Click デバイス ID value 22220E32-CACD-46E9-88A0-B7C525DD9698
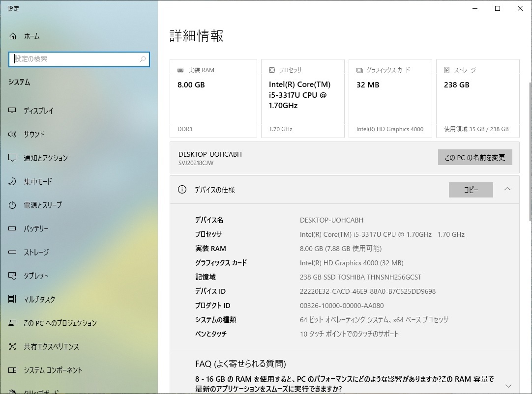The width and height of the screenshot is (532, 394). [x=368, y=291]
